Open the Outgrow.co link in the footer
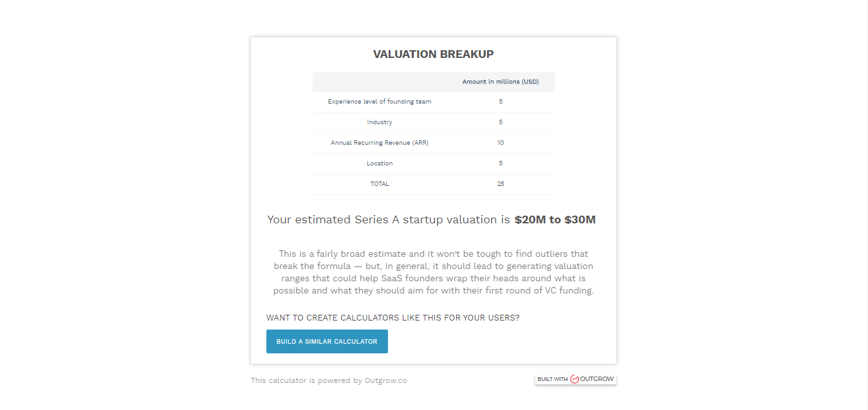 [385, 380]
